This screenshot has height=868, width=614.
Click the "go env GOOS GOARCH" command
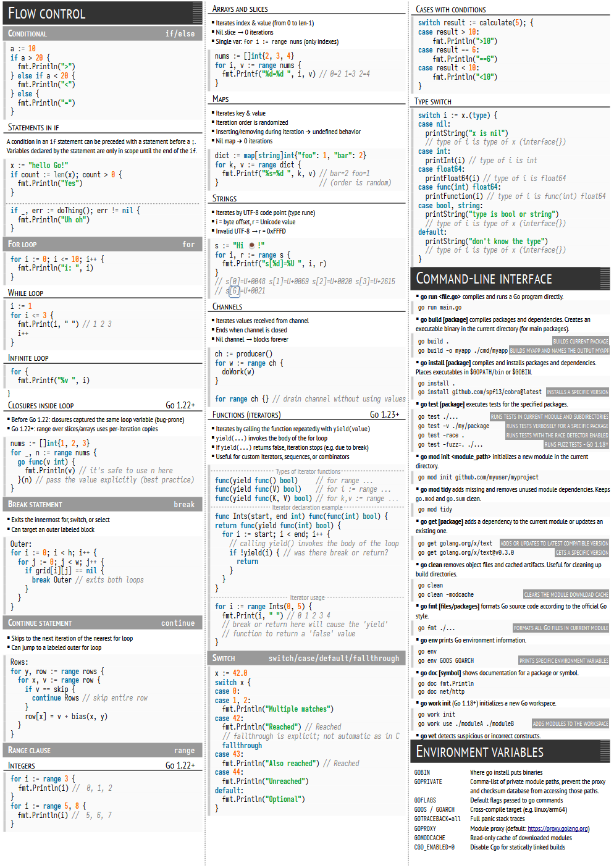click(446, 660)
